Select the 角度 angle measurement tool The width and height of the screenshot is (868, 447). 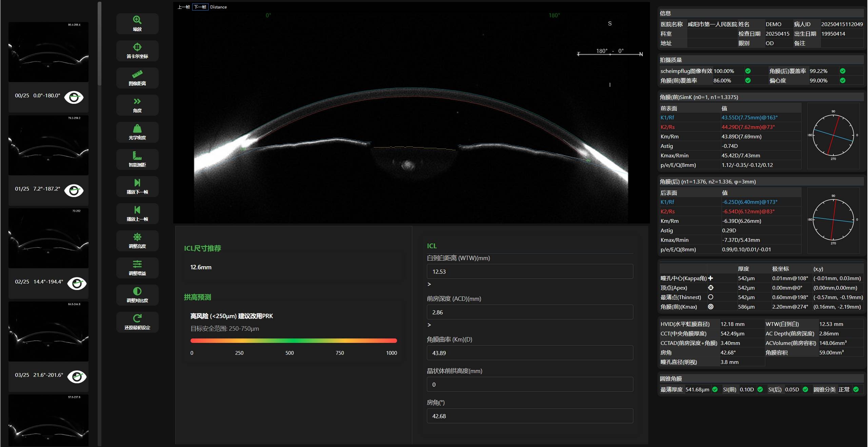[x=137, y=105]
